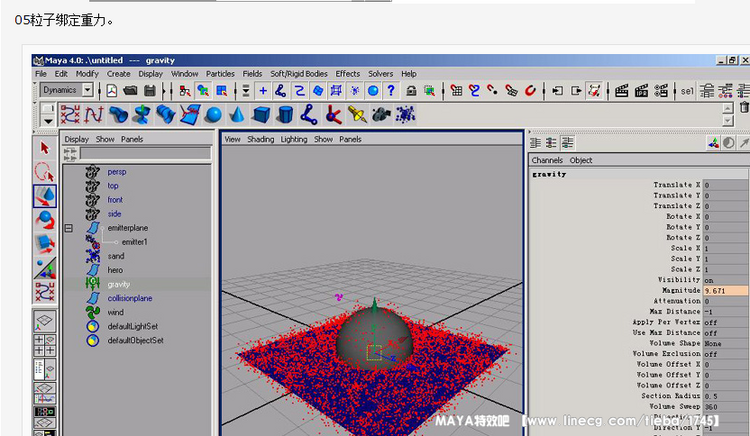Click shelf scroll down arrow

click(728, 121)
